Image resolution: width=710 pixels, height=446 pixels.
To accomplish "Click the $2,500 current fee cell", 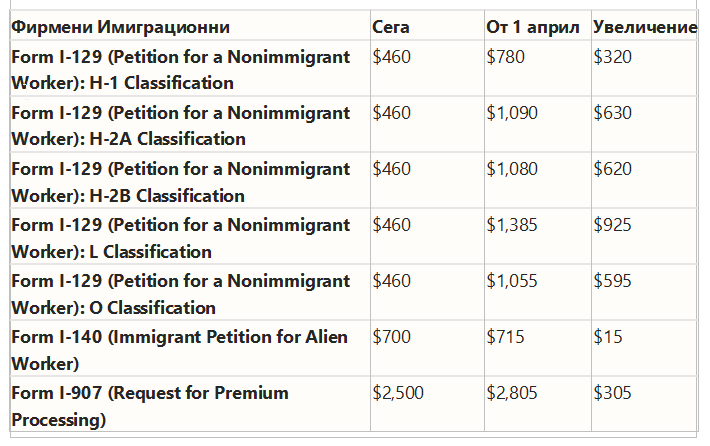I will 427,404.
